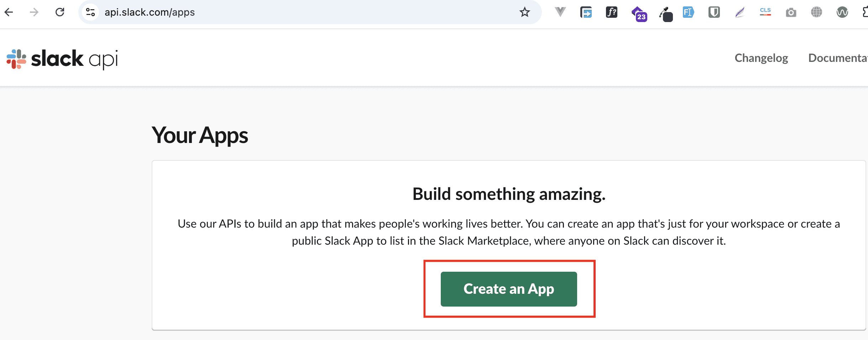Open the blue FI extension icon
868x340 pixels.
[688, 12]
